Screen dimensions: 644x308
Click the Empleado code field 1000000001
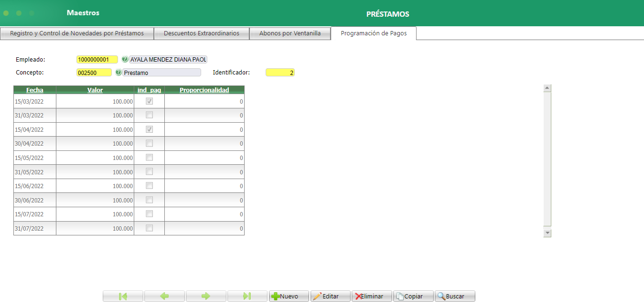[97, 60]
